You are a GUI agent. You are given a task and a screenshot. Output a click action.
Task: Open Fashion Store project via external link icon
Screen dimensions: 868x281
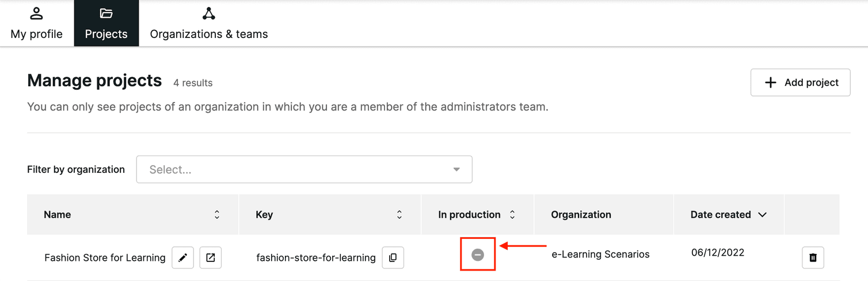[211, 257]
